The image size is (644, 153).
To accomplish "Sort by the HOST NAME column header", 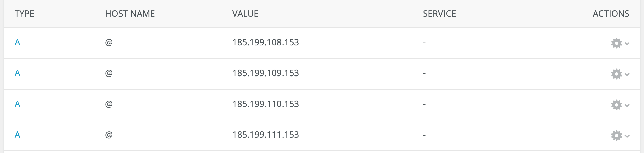I will tap(130, 14).
